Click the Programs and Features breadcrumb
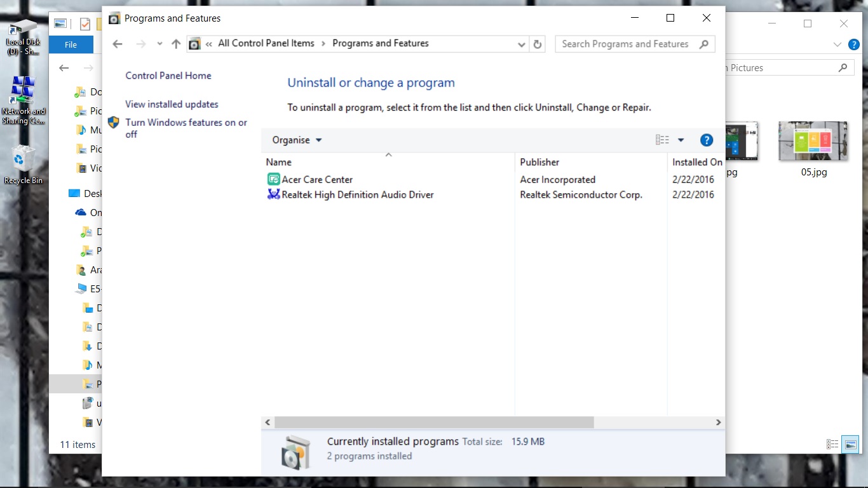 (x=381, y=43)
